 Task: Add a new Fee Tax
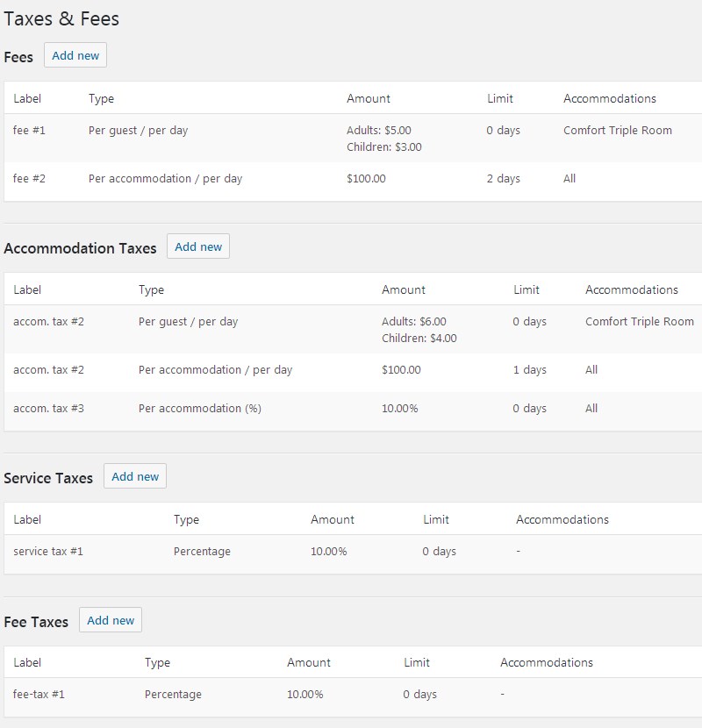pos(110,620)
